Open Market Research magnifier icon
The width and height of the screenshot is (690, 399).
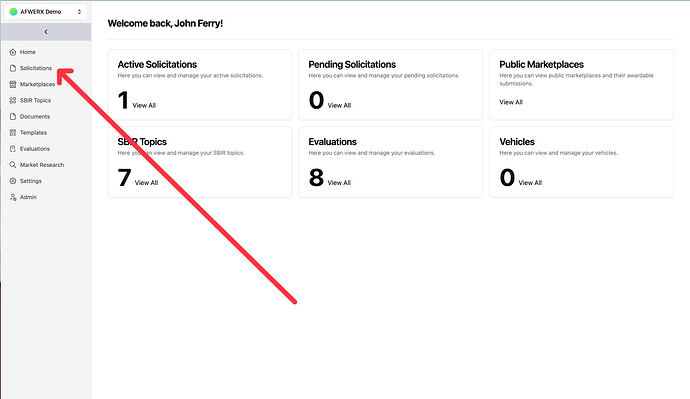point(13,165)
